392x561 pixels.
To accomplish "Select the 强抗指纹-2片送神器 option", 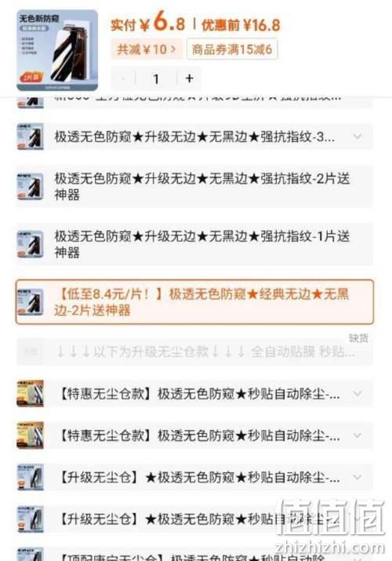I will 194,187.
